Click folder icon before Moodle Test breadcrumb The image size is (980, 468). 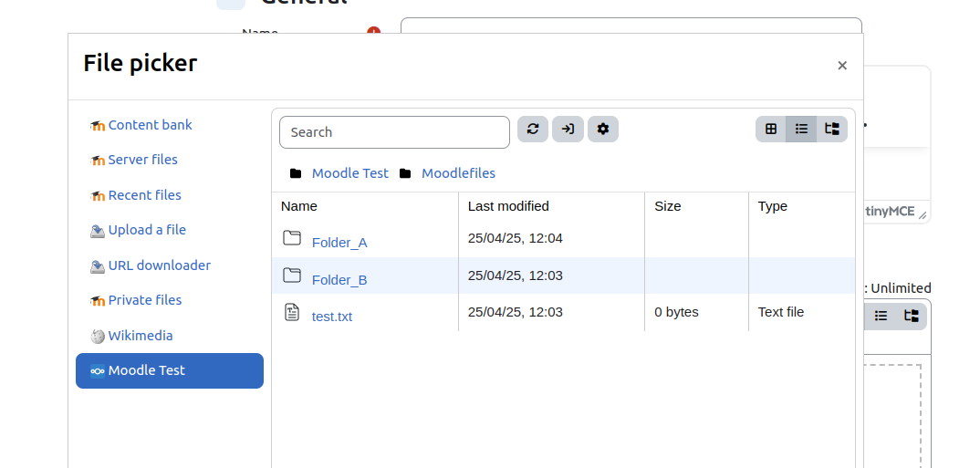(x=296, y=173)
